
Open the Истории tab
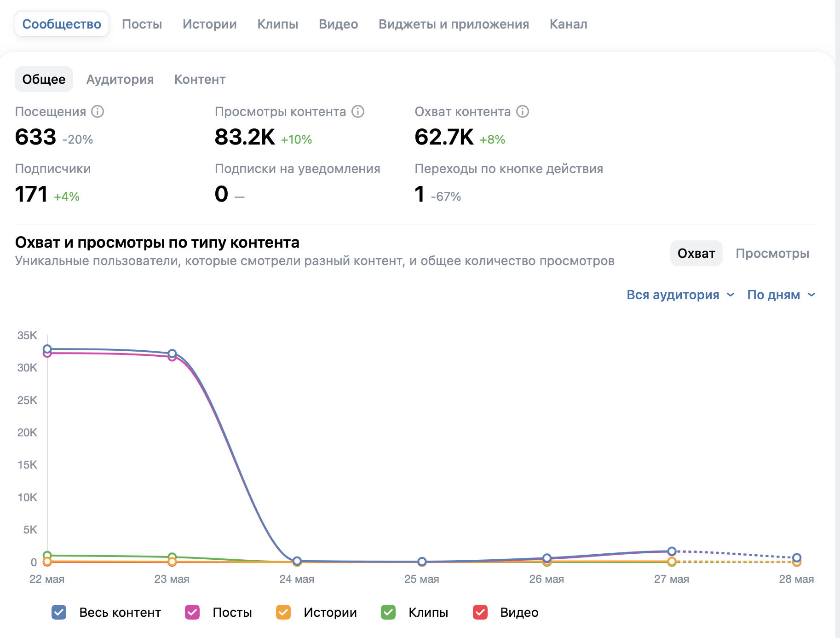(x=210, y=24)
